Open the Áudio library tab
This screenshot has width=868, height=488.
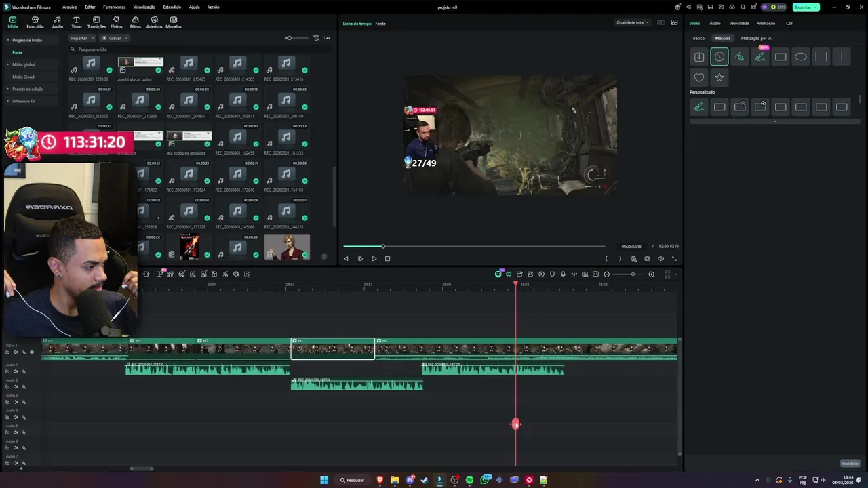point(57,22)
